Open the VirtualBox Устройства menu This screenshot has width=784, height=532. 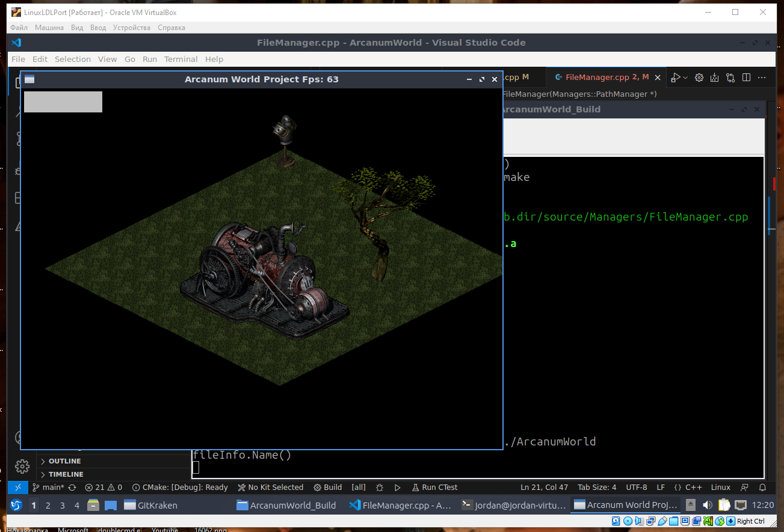coord(131,28)
